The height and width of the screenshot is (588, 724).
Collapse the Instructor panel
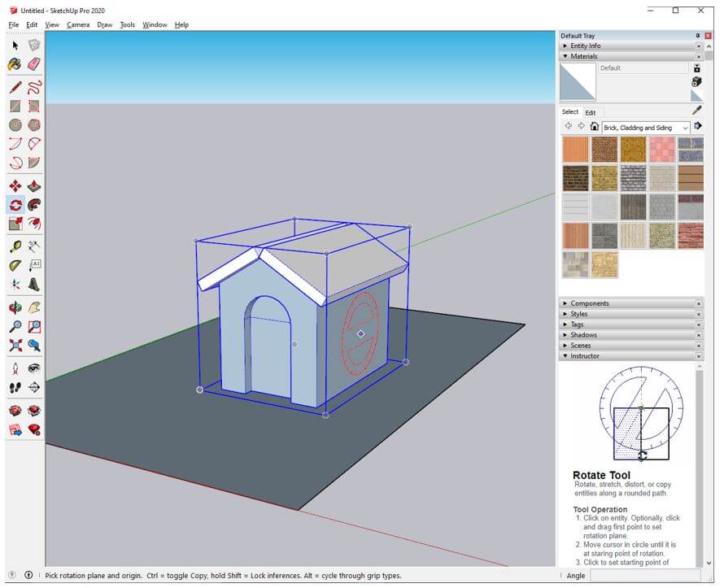[584, 356]
